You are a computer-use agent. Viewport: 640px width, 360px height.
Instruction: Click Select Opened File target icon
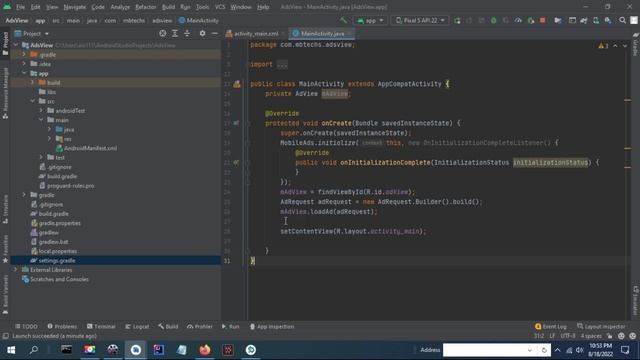pos(162,33)
